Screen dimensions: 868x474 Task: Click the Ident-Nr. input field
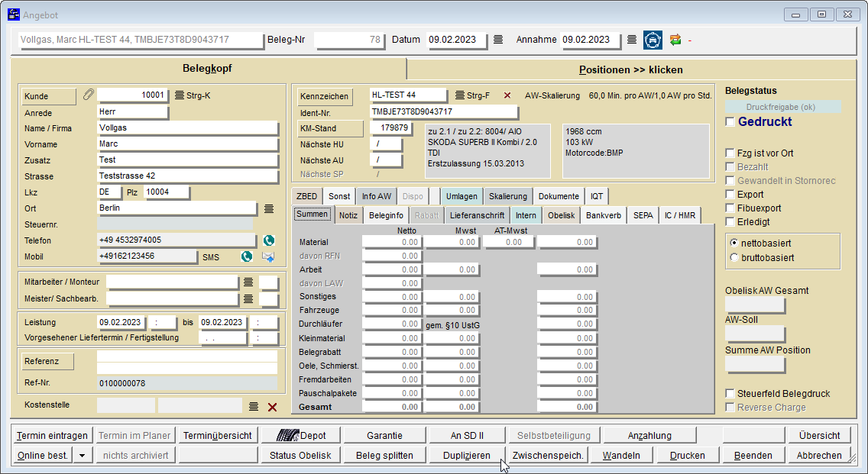[x=444, y=111]
